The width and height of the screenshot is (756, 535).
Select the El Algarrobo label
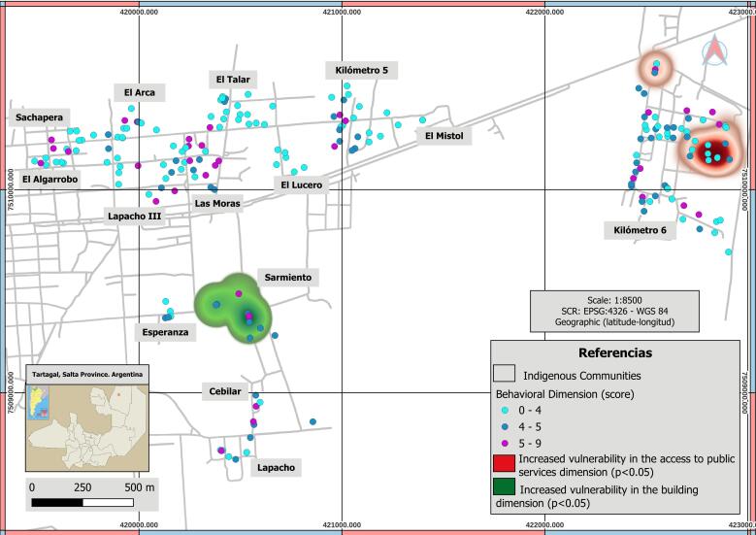[49, 180]
